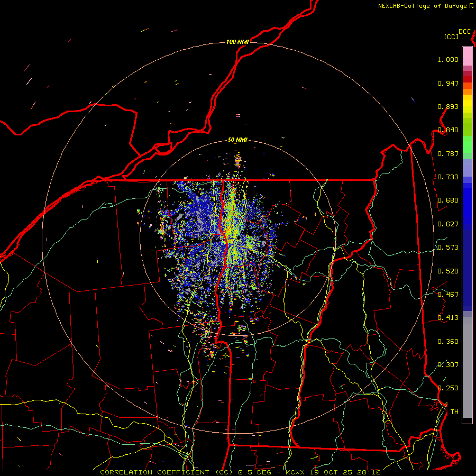This screenshot has height=476, width=476.
Task: Click the 0.893 scale value
Action: tap(448, 106)
